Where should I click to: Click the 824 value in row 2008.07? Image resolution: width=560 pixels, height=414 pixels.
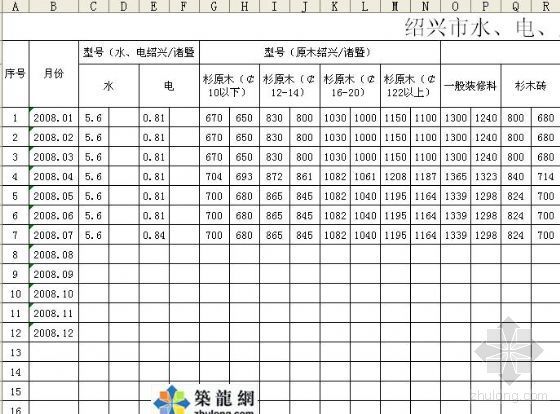(x=516, y=235)
